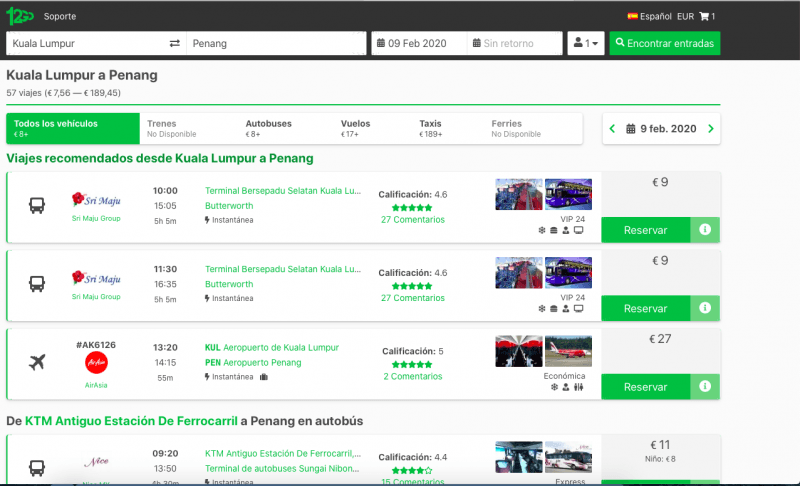800x486 pixels.
Task: Select the Autobuses tab
Action: click(268, 129)
